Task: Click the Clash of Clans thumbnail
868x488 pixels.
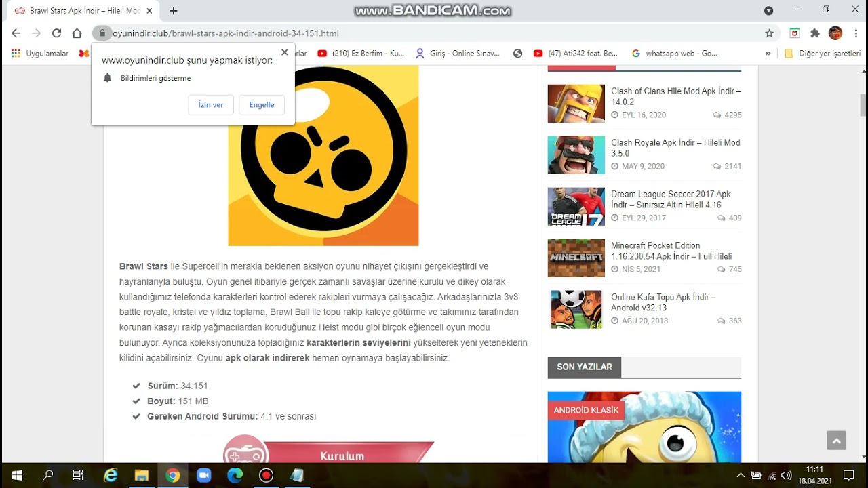Action: coord(576,104)
